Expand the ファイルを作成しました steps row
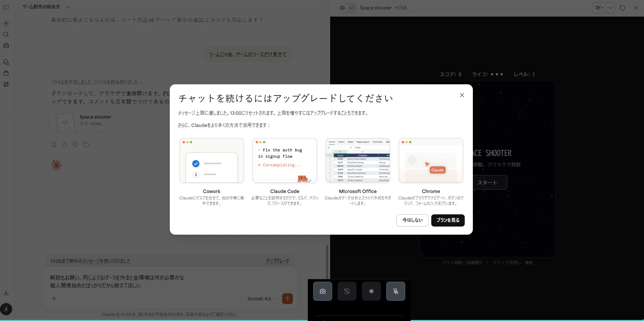The height and width of the screenshot is (321, 644). point(97,82)
